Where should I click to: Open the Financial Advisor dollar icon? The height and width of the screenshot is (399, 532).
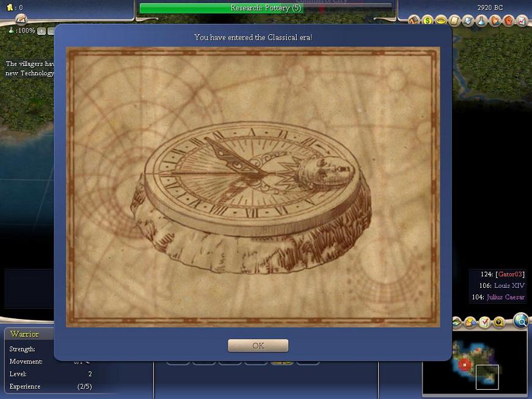pos(428,20)
